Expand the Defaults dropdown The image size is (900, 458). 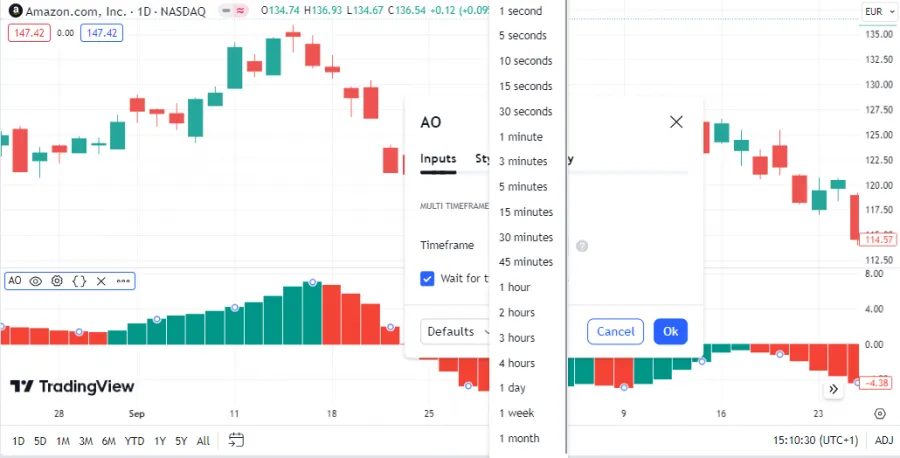pos(457,331)
